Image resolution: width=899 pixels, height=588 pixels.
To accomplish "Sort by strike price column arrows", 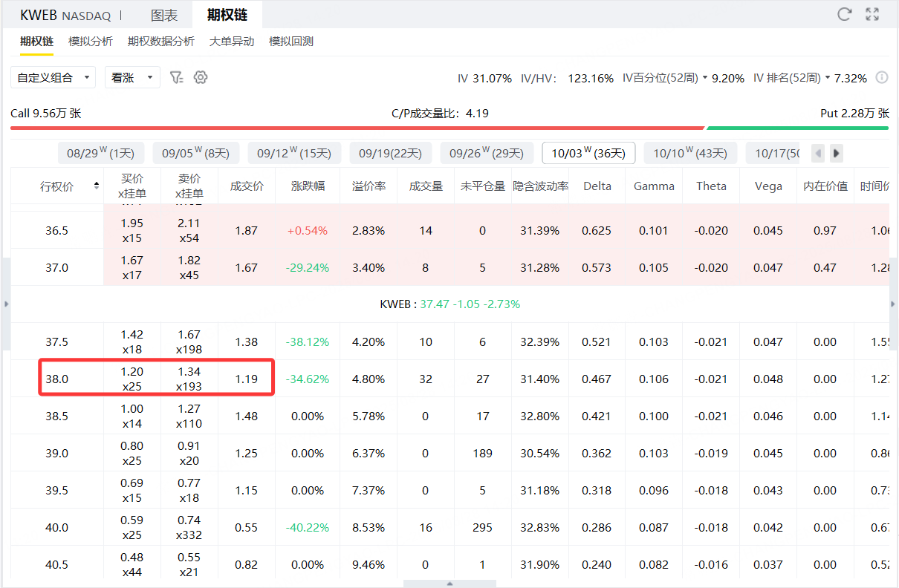I will tap(97, 186).
